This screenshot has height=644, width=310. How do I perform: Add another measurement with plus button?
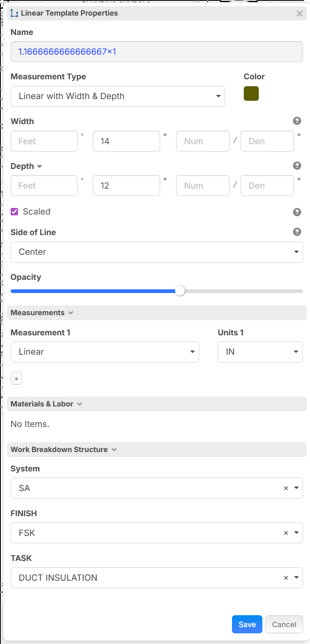16,379
